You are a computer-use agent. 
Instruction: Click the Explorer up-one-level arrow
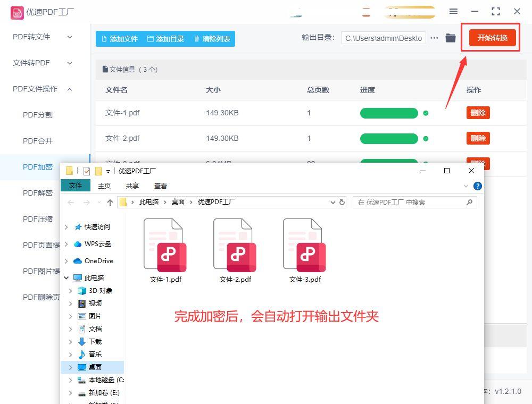click(x=110, y=203)
